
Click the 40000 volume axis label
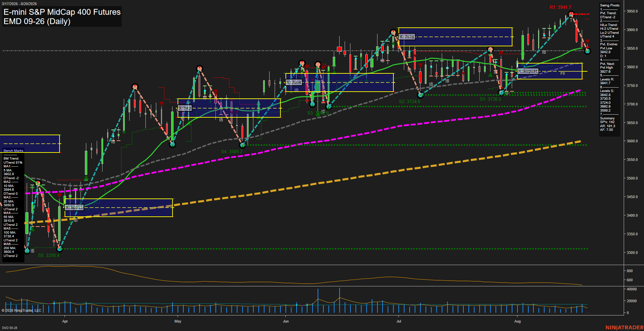coord(631,289)
